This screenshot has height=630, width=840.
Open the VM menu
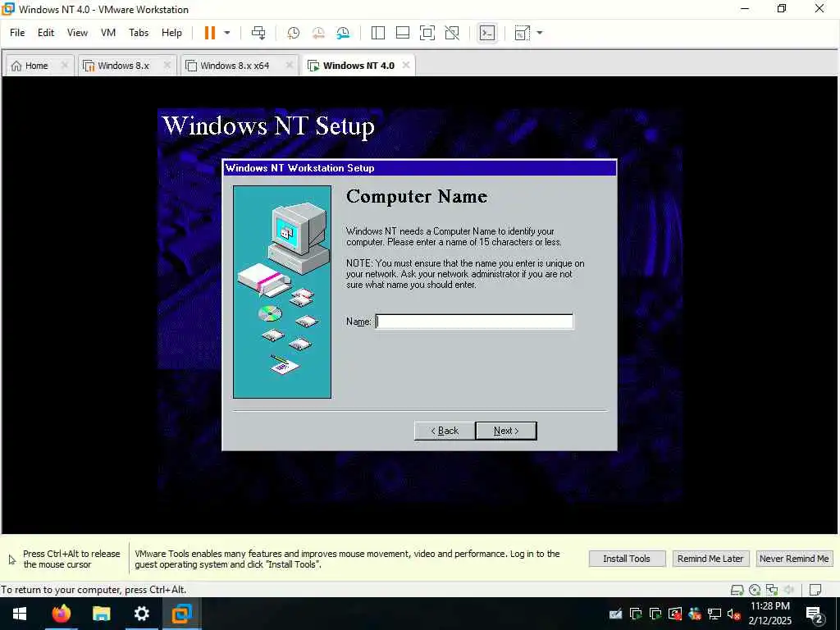[107, 33]
